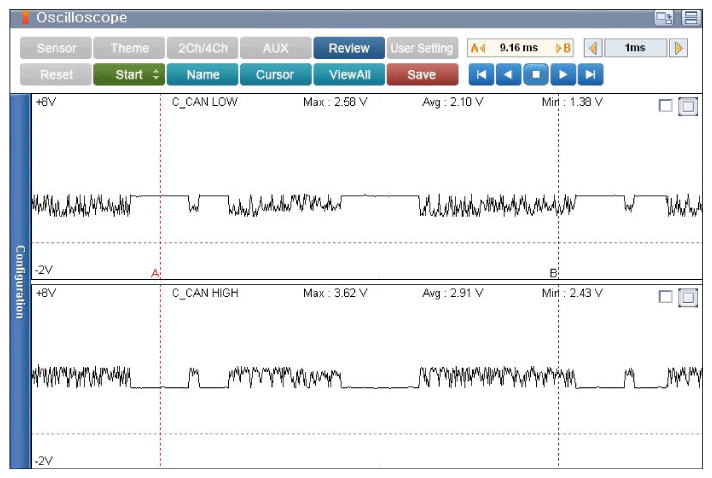Decrease time base with left arrow

pos(592,48)
